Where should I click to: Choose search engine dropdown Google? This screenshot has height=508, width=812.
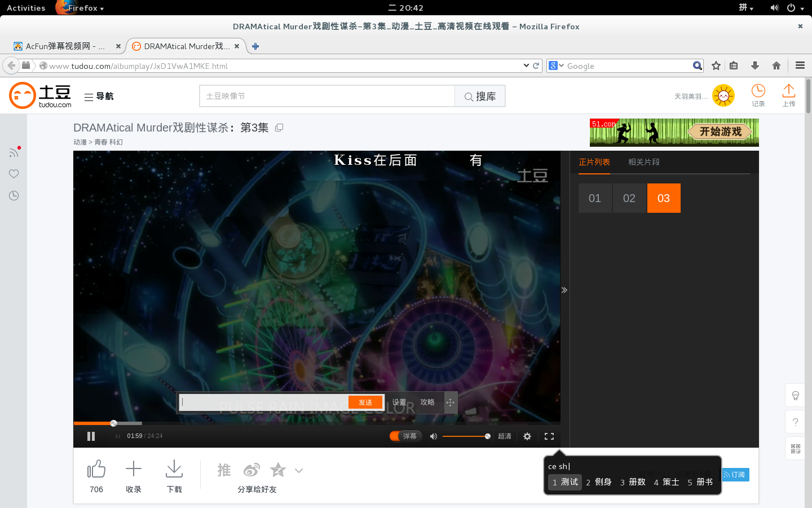[556, 65]
